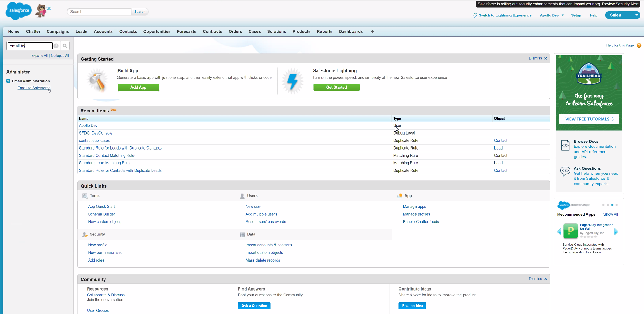Open Apollo Dev recent item
644x314 pixels.
[88, 126]
